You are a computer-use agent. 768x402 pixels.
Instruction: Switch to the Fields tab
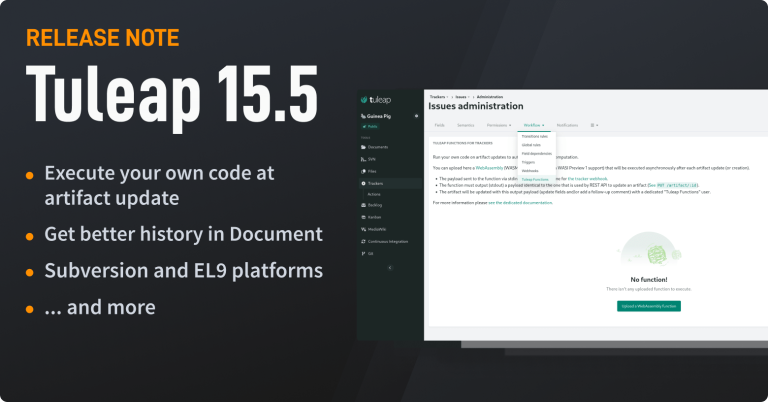[x=439, y=125]
